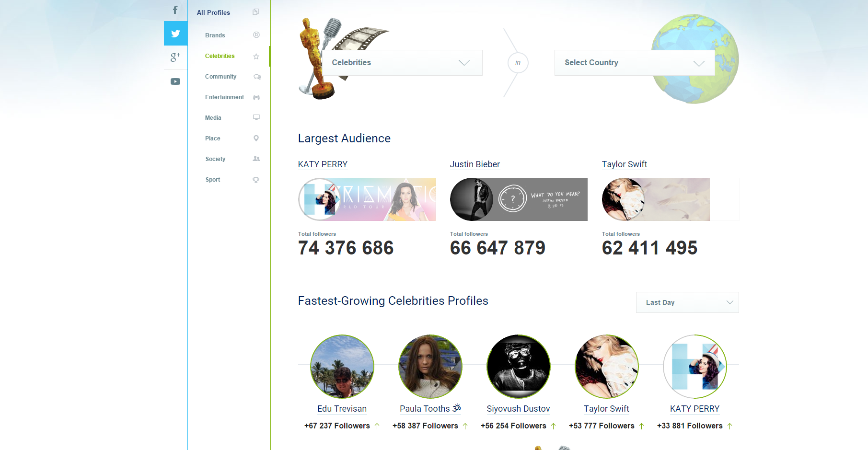Select the Twitter bird icon
This screenshot has width=868, height=450.
(175, 34)
